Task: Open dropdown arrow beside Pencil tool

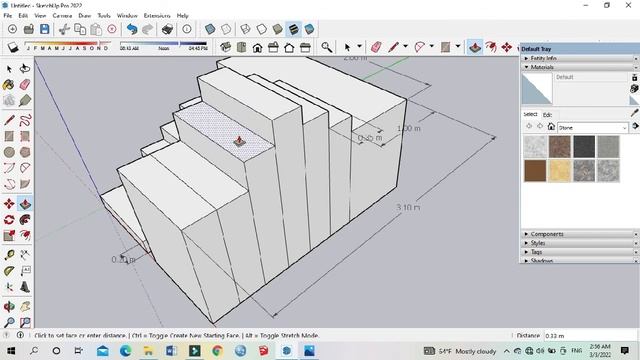Action: pyautogui.click(x=405, y=47)
